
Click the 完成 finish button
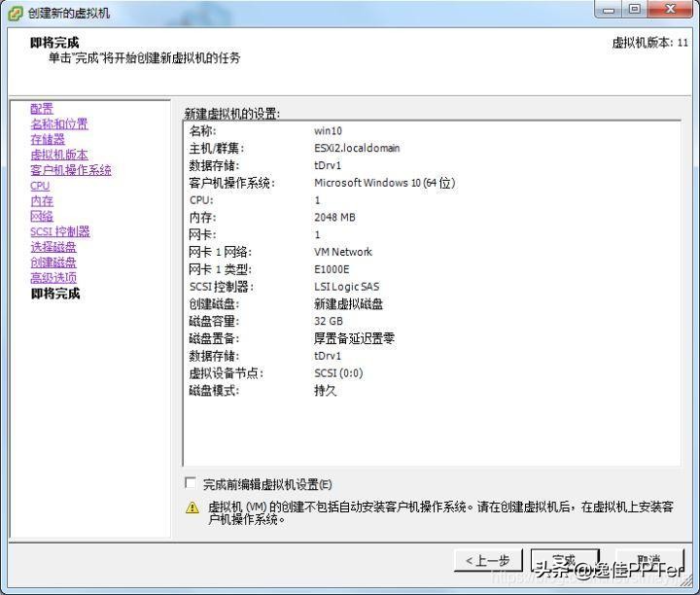pyautogui.click(x=564, y=560)
